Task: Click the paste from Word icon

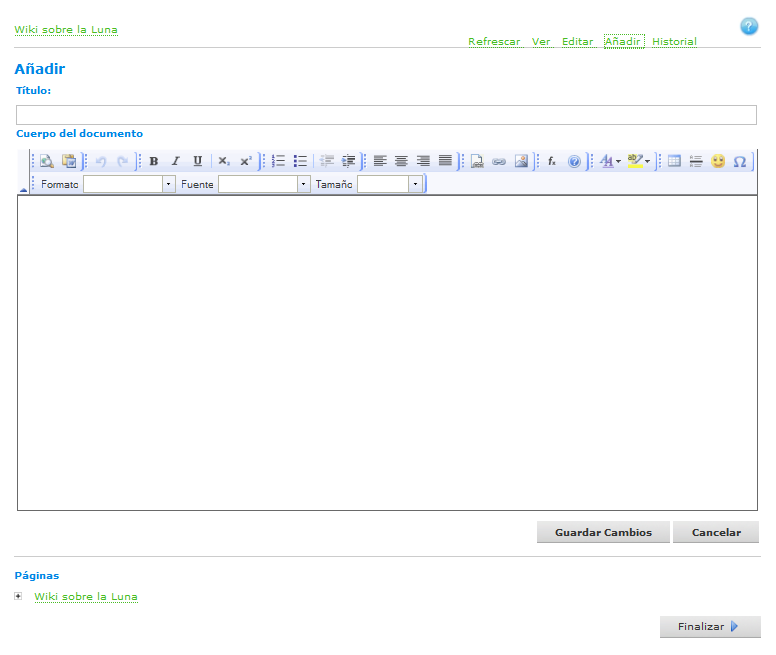Action: coord(69,161)
